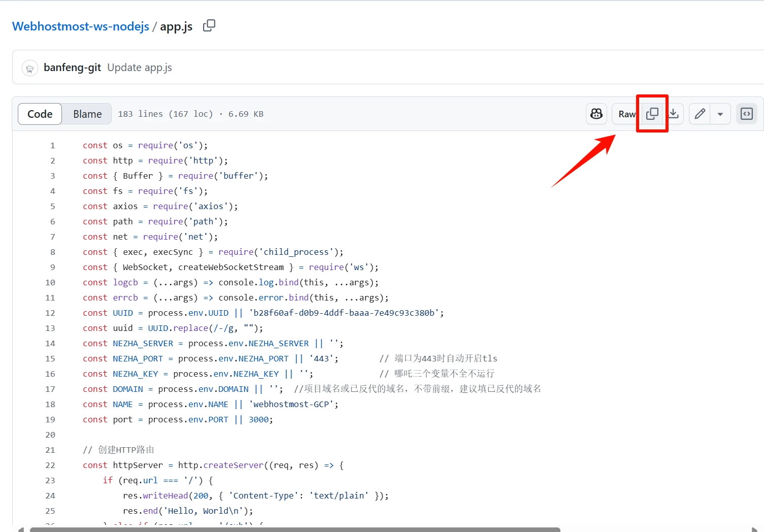Select line number 22

[50, 465]
